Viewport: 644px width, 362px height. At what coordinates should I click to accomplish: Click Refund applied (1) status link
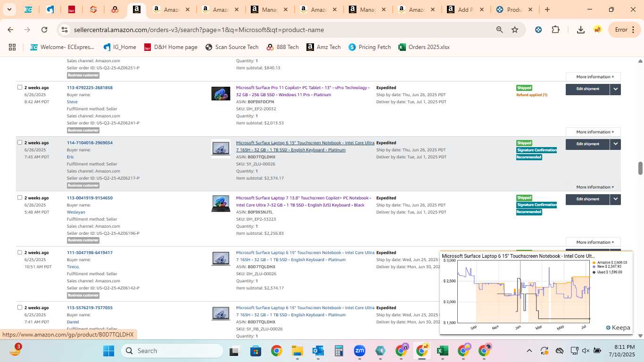[x=532, y=95]
